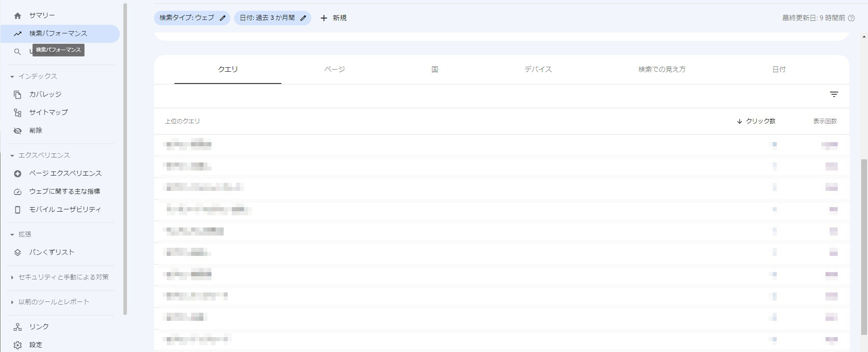The height and width of the screenshot is (352, 868).
Task: Open the Settings gear icon
Action: click(18, 345)
